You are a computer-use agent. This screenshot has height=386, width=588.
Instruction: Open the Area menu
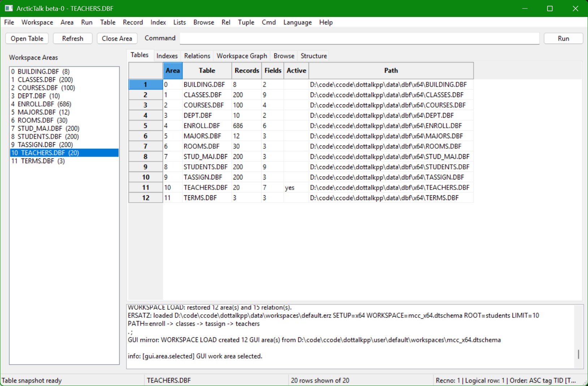67,22
